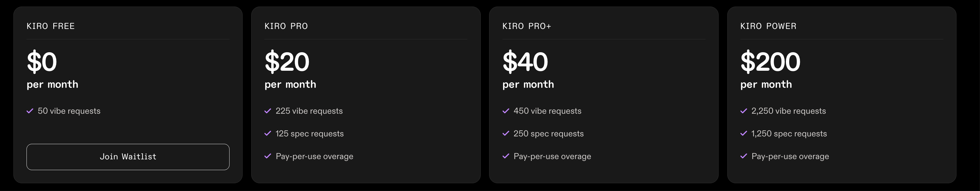Click checkmark next to 225 vibe requests

[268, 111]
